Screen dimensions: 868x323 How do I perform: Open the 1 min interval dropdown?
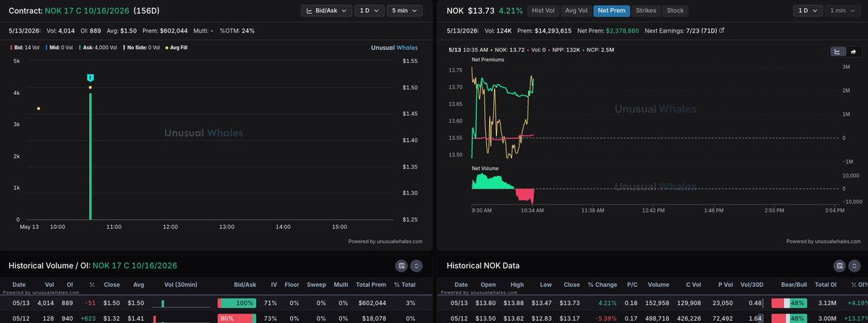tap(844, 11)
